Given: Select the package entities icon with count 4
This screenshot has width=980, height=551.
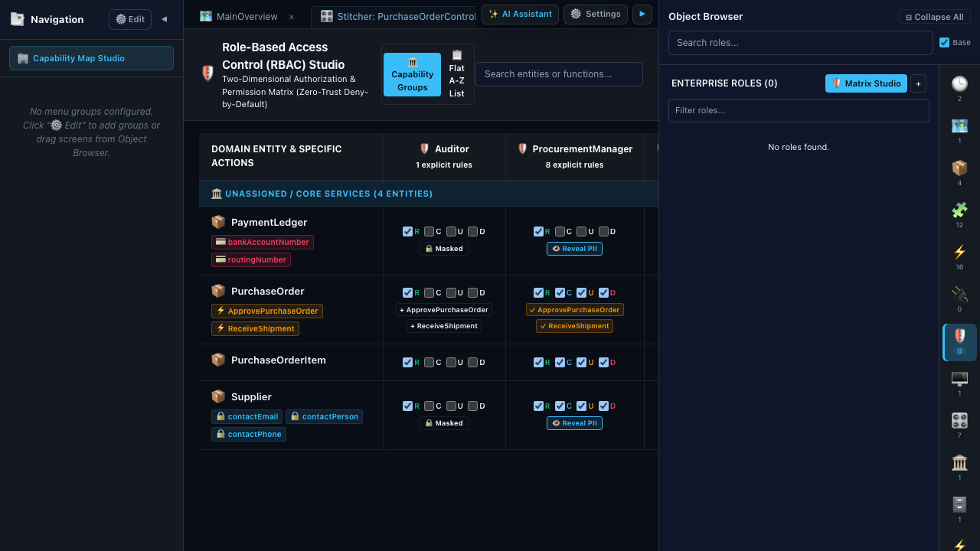Looking at the screenshot, I should click(959, 168).
